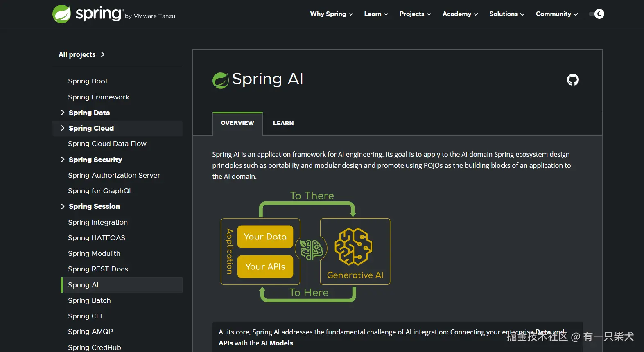This screenshot has height=352, width=644.
Task: Open the Academy dropdown menu
Action: (x=460, y=14)
